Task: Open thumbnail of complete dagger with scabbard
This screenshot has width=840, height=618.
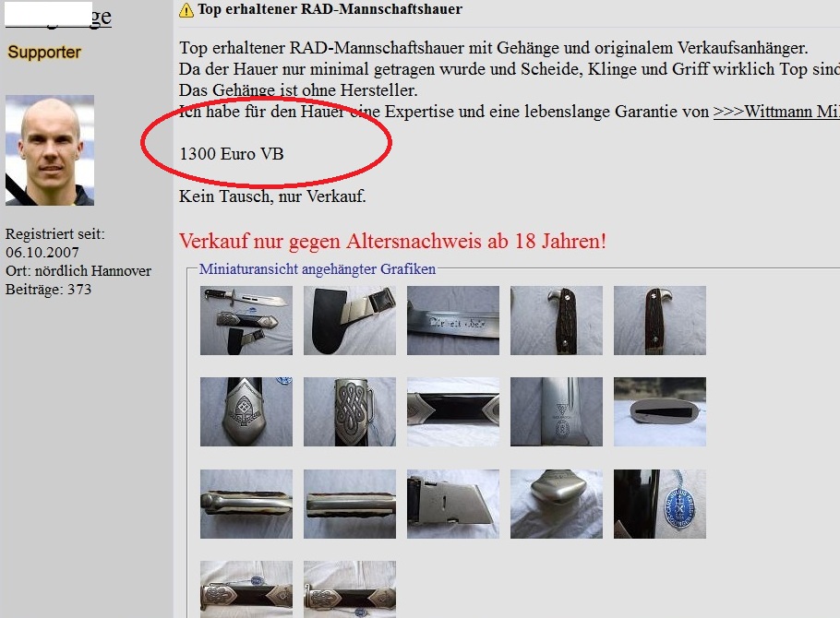Action: (246, 320)
